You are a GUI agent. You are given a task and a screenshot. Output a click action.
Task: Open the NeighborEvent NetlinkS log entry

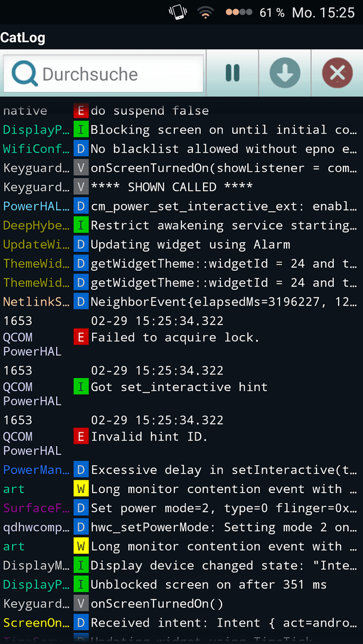tap(181, 302)
